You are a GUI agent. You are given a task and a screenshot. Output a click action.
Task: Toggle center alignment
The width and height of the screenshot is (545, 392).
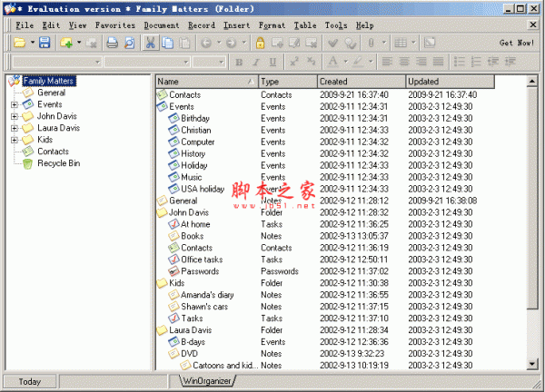404,62
